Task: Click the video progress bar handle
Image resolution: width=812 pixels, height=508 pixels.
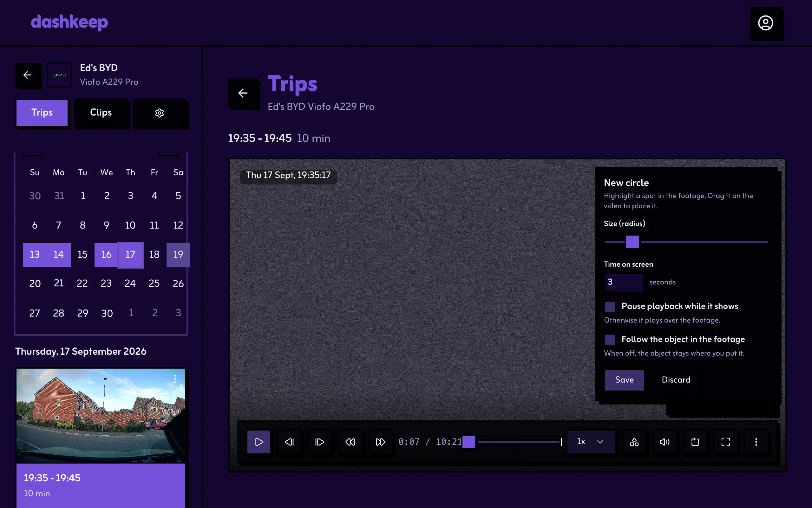Action: pos(469,442)
